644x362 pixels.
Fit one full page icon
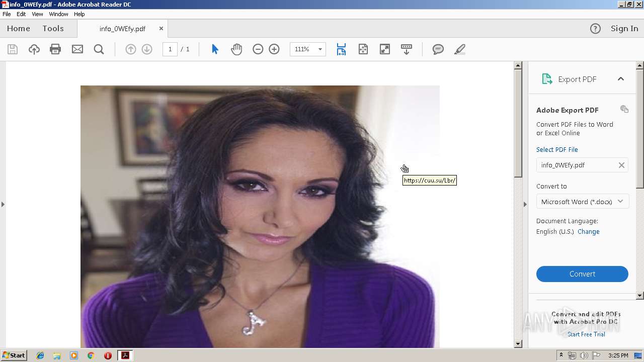[x=363, y=49]
